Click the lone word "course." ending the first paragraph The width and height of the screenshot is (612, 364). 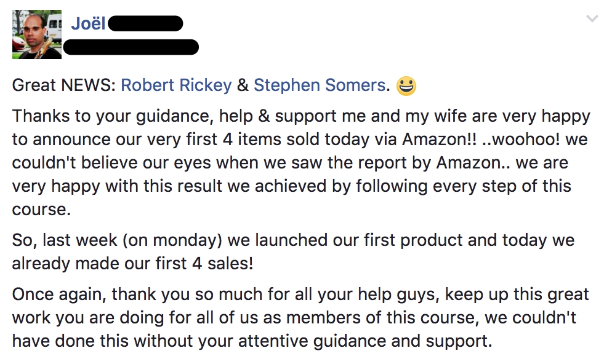coord(41,210)
